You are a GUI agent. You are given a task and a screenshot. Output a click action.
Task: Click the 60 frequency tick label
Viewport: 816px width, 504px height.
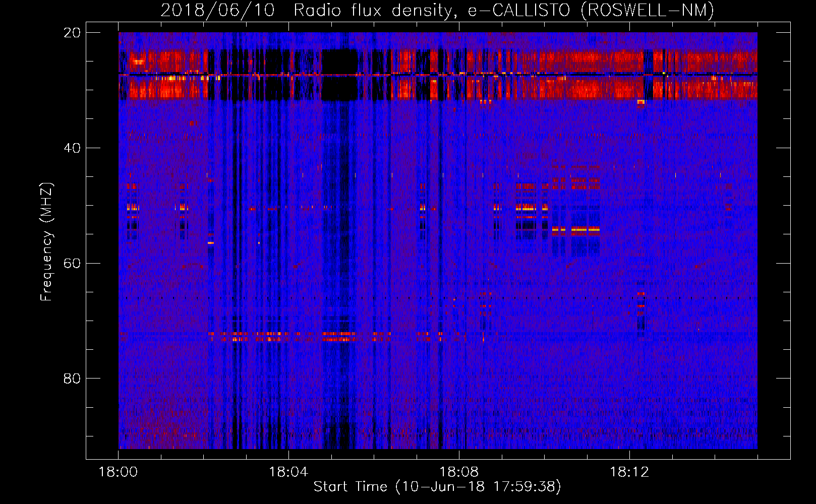coord(72,264)
